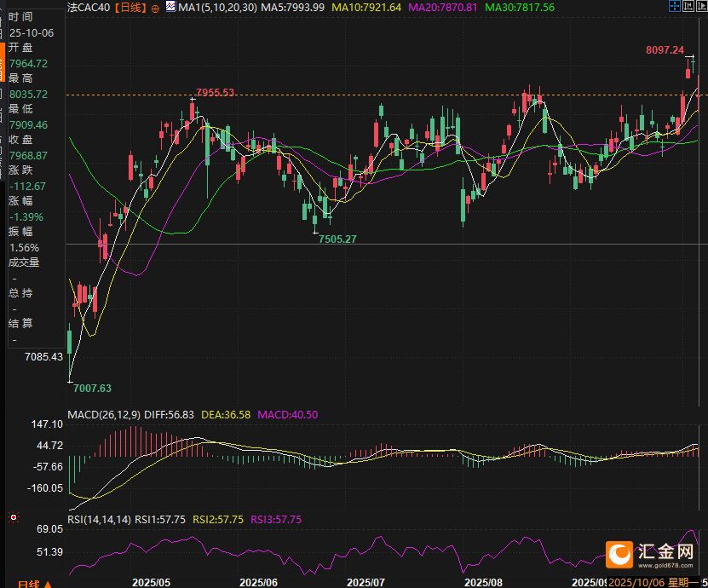Switch to the 日线 tab at bottom-left
The width and height of the screenshot is (708, 588).
point(27,584)
